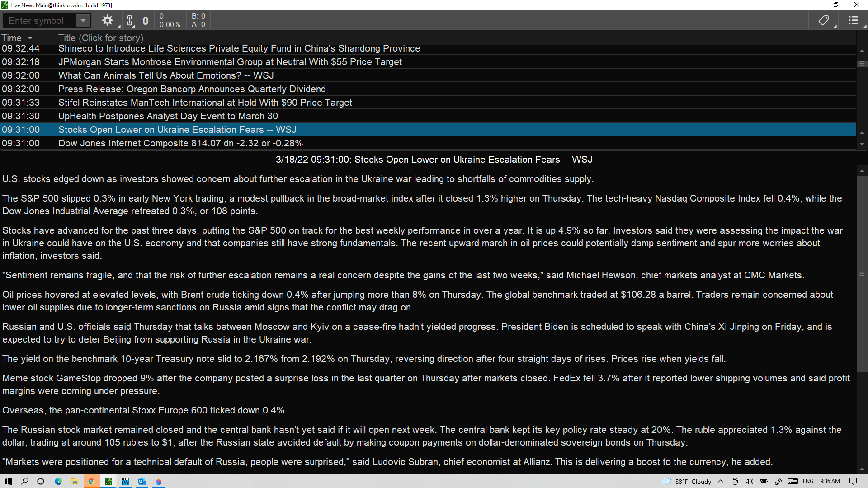Open Stifel Reinstates ManTech International story
This screenshot has height=488, width=868.
coord(205,103)
